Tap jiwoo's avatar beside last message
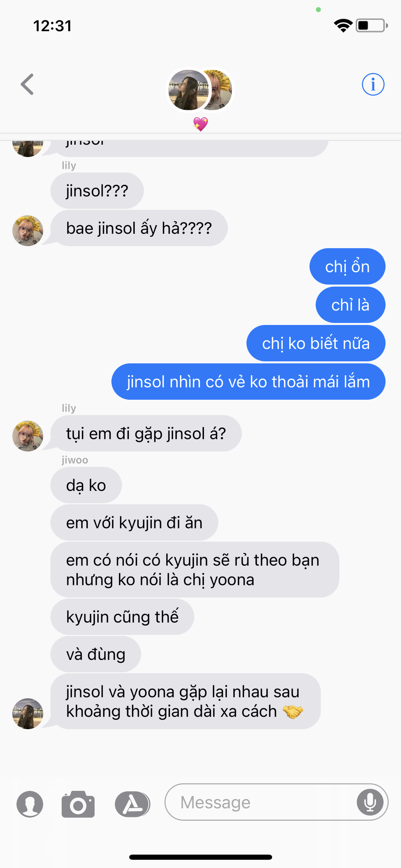The height and width of the screenshot is (868, 401). click(28, 713)
